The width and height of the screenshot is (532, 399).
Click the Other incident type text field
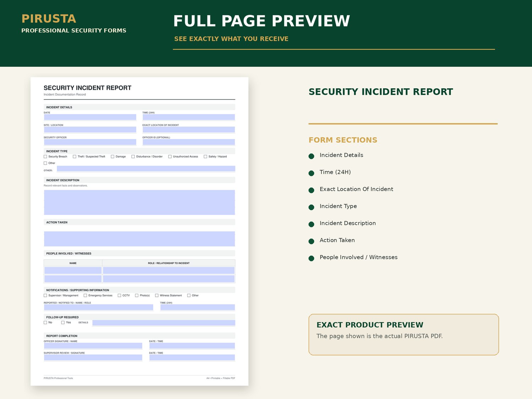pyautogui.click(x=146, y=169)
